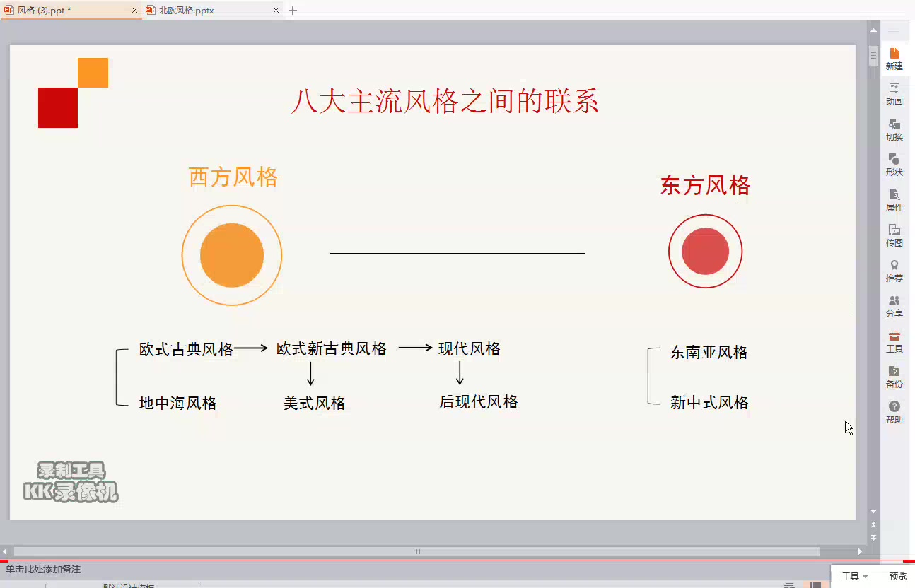Viewport: 915px width, 588px height.
Task: Select the orange concentric circle shape
Action: (232, 255)
